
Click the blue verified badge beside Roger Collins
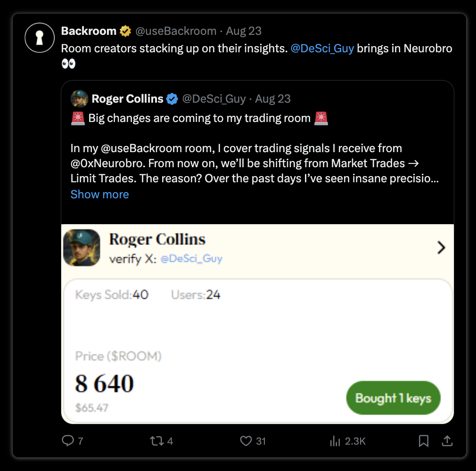click(x=172, y=99)
